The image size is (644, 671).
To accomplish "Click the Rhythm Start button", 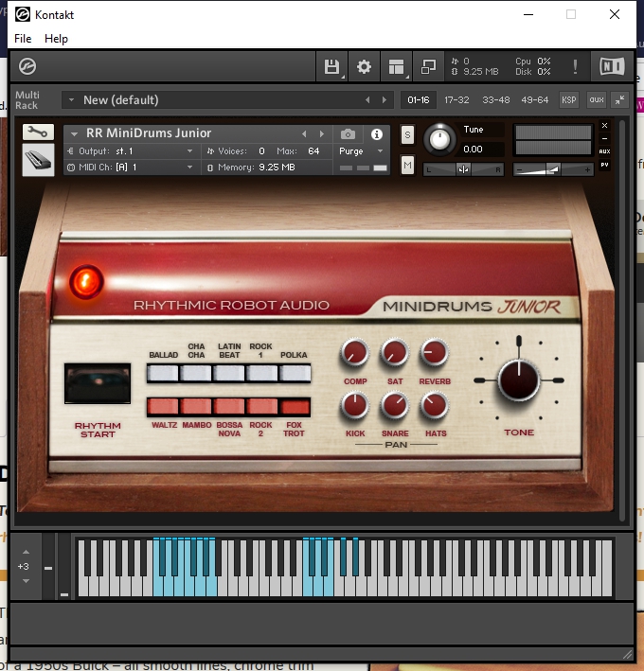I will (x=98, y=383).
